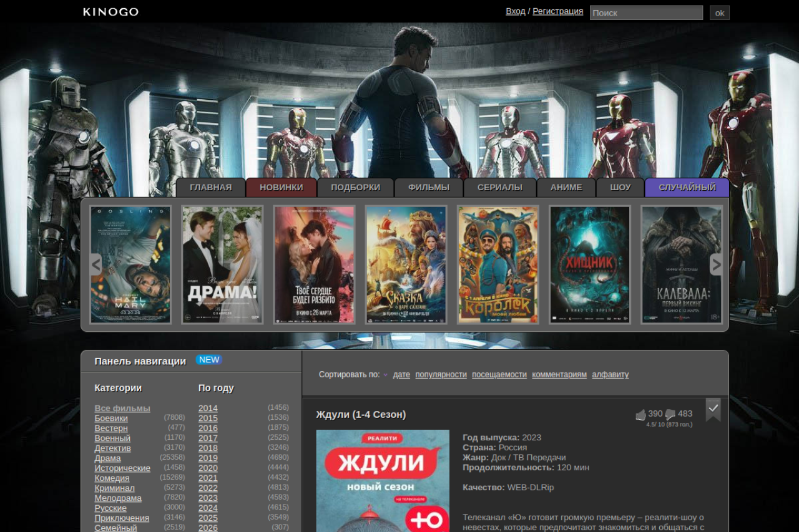
Task: Open the Королёк movie poster
Action: tap(498, 264)
